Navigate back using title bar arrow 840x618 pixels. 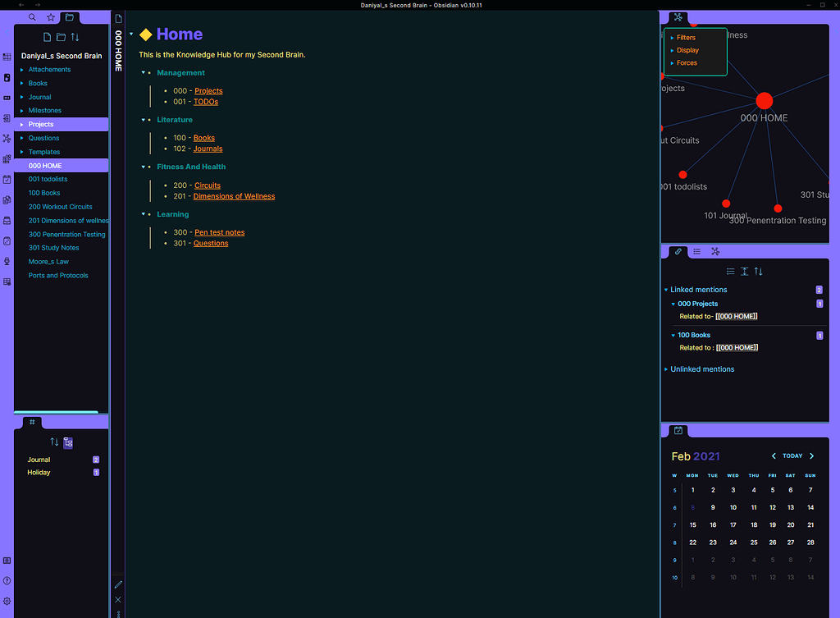coord(21,5)
